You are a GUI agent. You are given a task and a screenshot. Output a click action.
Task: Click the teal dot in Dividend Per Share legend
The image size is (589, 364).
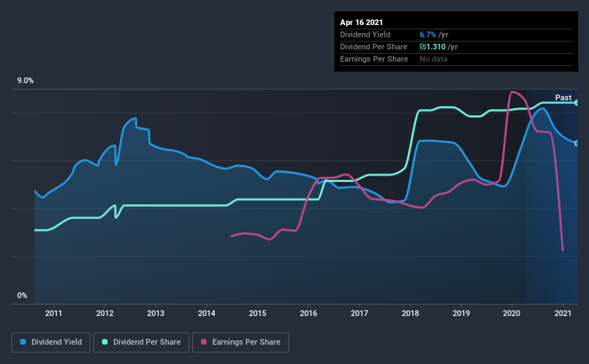point(105,342)
